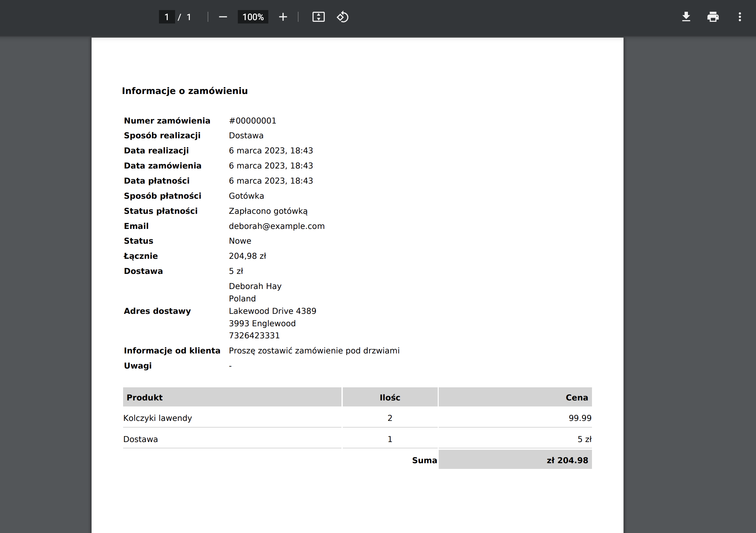Click the Suma total zł 204.98
This screenshot has width=756, height=533.
pos(567,460)
